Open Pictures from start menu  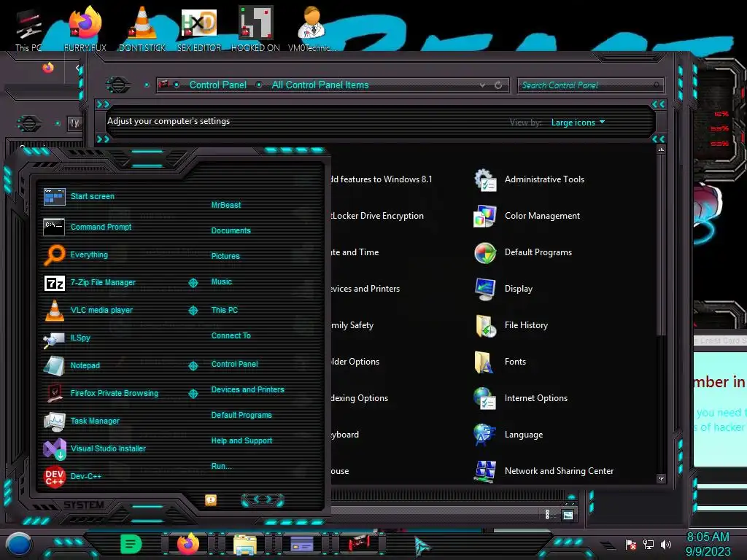tap(225, 256)
